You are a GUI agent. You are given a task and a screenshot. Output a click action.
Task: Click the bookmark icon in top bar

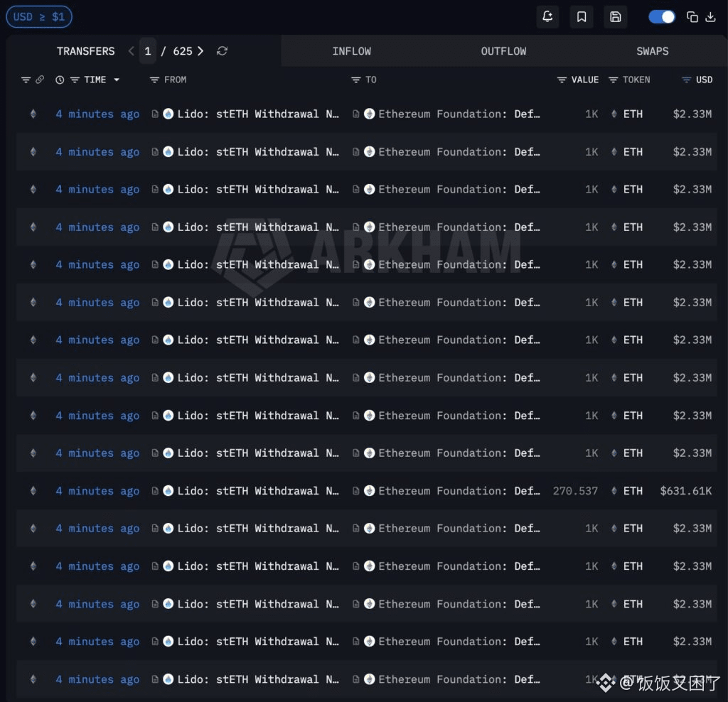(582, 17)
